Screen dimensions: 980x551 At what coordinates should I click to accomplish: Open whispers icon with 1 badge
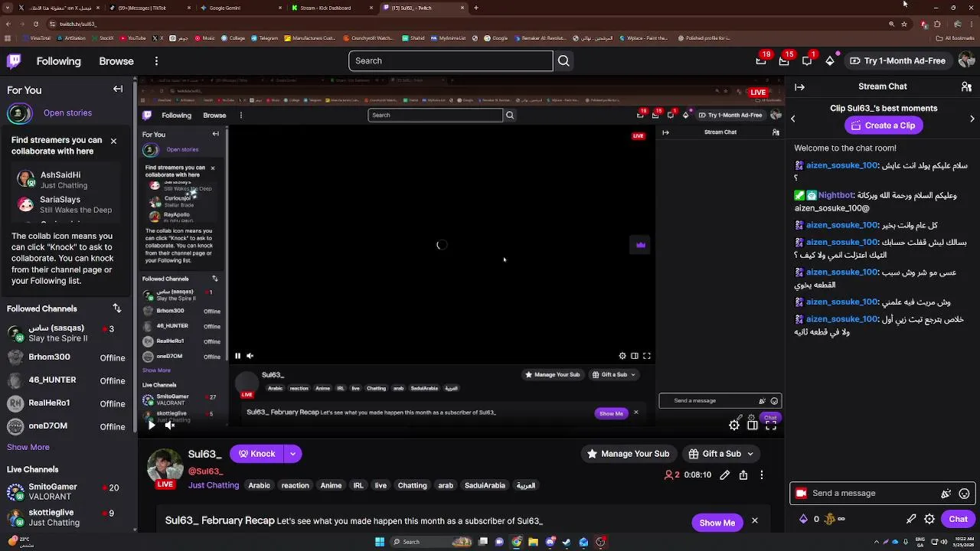[x=807, y=60]
